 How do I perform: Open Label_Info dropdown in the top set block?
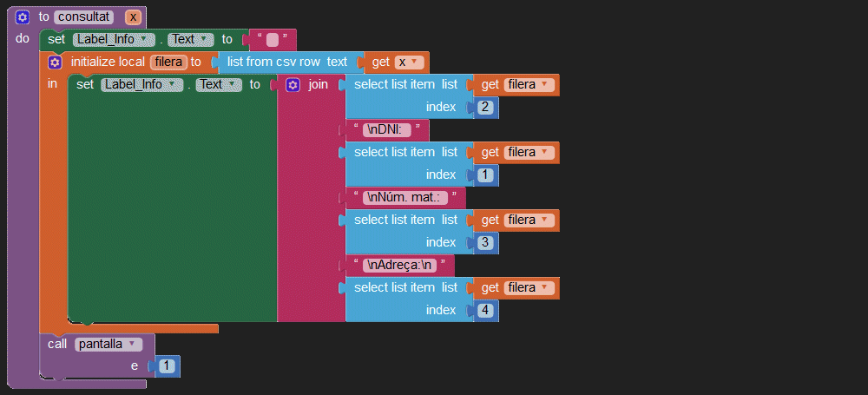(x=113, y=39)
